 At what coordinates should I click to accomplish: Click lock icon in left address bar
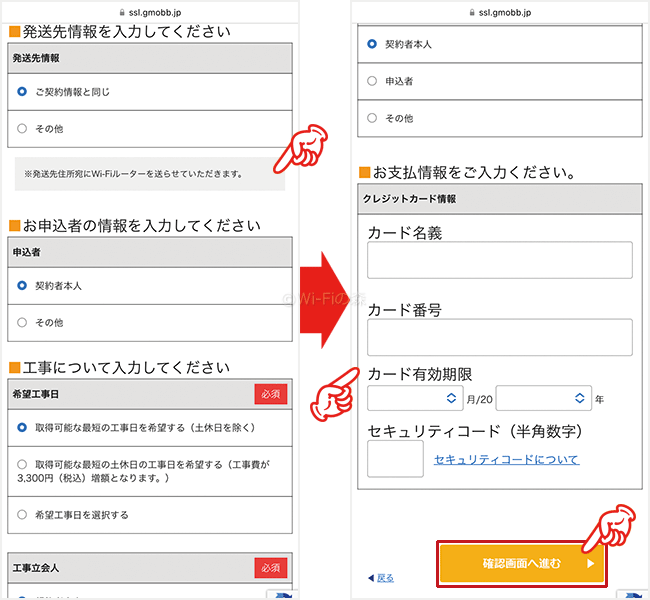pyautogui.click(x=122, y=12)
